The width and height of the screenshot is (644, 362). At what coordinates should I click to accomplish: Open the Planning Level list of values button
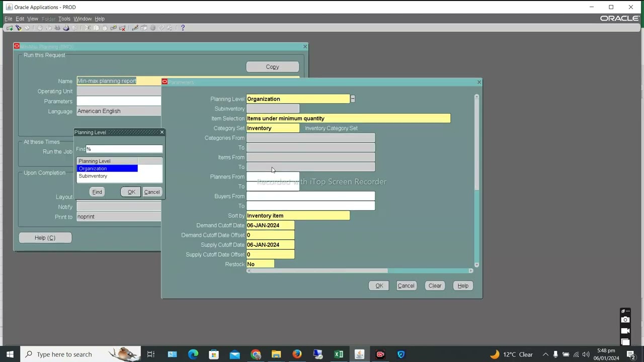353,99
